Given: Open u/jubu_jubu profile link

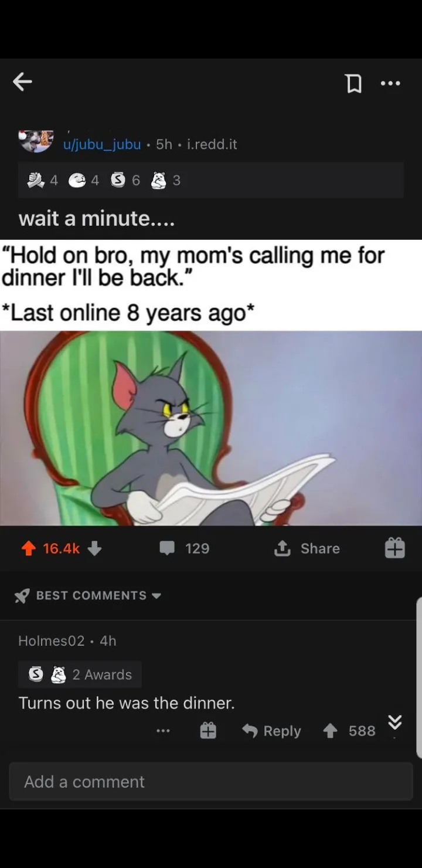Looking at the screenshot, I should tap(102, 144).
